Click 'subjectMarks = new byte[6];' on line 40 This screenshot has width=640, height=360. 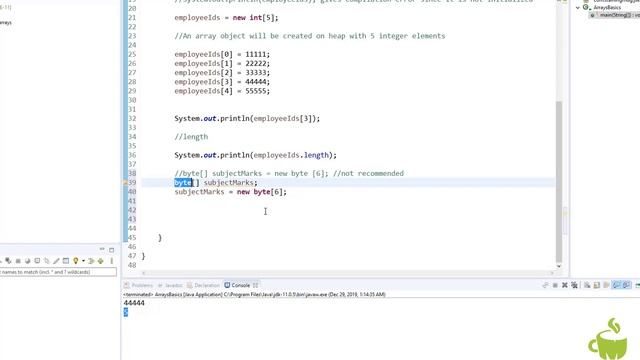point(231,192)
